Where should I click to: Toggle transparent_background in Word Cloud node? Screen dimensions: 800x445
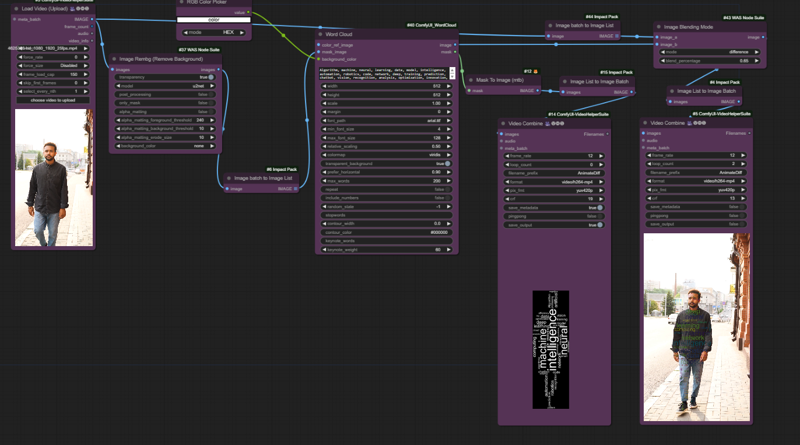click(386, 164)
